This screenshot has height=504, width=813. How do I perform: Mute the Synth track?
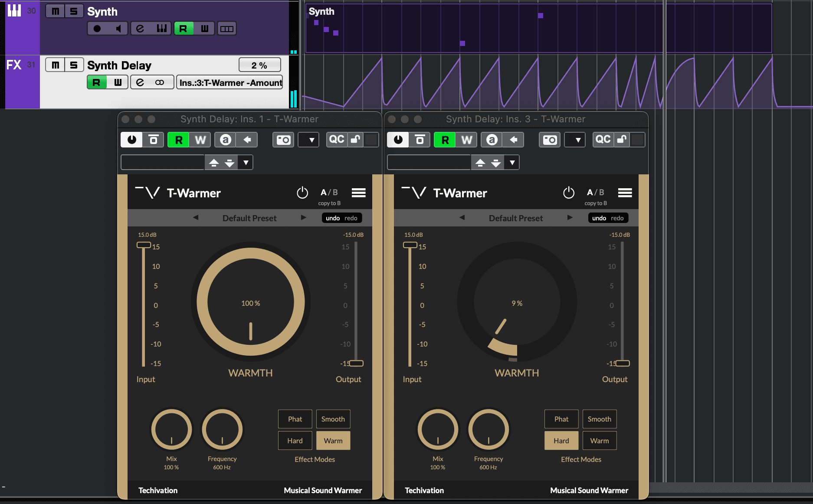[55, 11]
